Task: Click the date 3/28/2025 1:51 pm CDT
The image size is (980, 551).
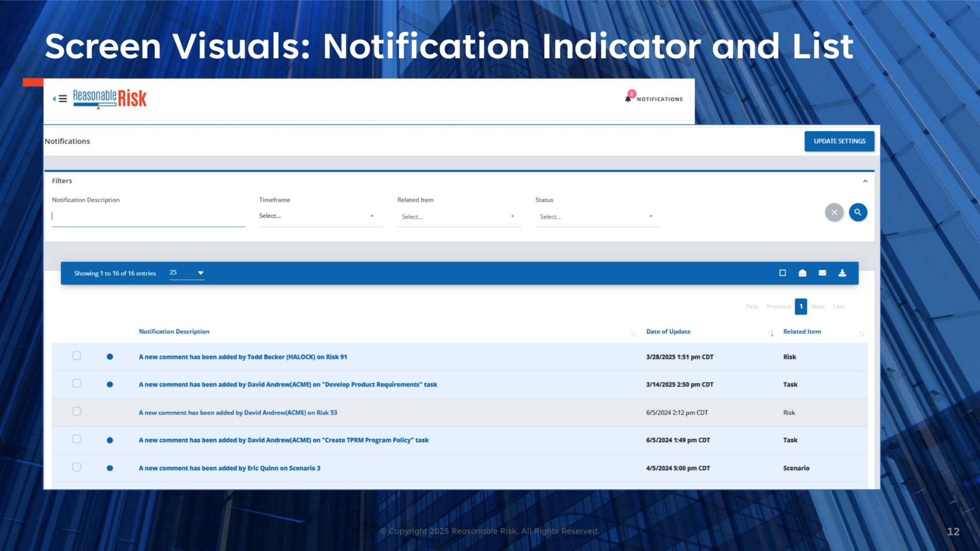Action: coord(679,357)
